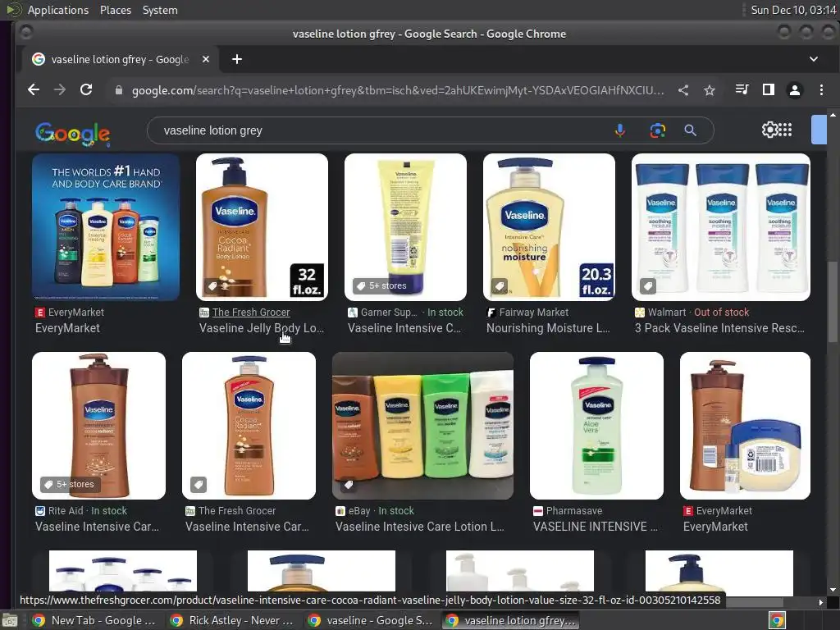Click product tag icon on eBay image
This screenshot has width=840, height=630.
349,484
